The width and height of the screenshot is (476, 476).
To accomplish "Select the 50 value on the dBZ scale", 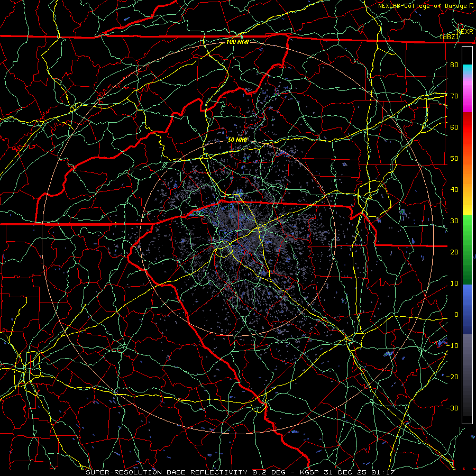I will coord(454,159).
